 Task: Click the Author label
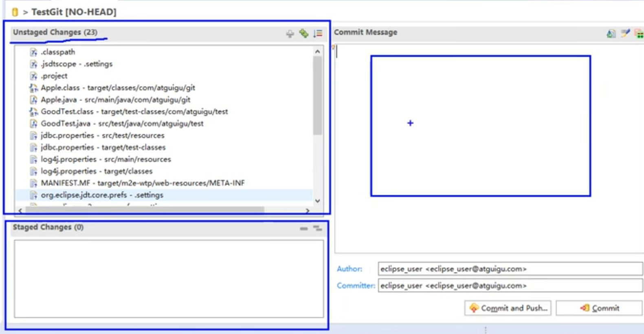pyautogui.click(x=349, y=269)
